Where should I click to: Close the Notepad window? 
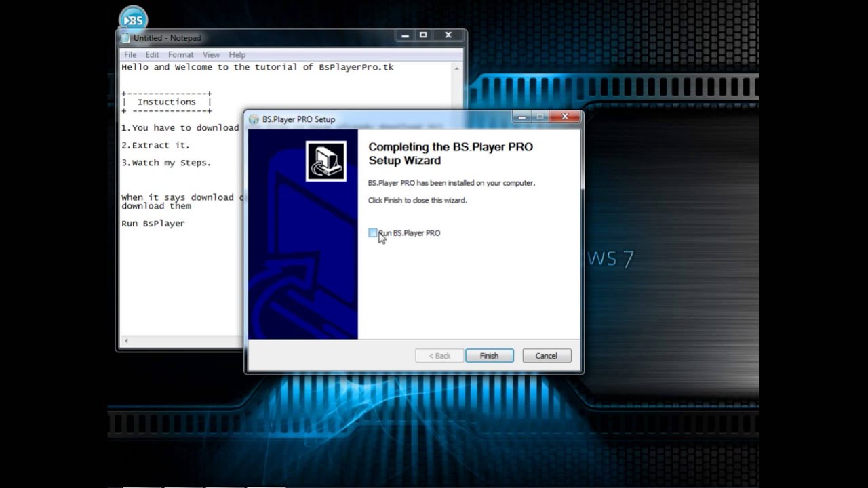click(448, 35)
